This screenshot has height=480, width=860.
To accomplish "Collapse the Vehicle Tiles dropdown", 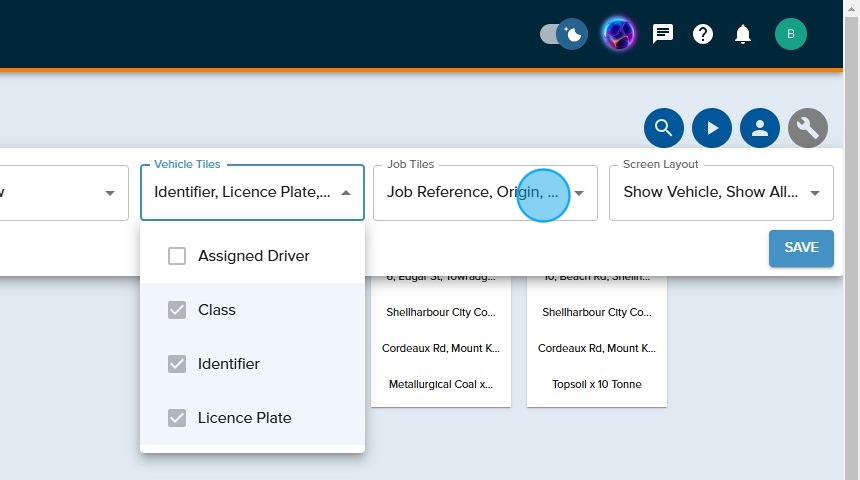I will pyautogui.click(x=346, y=193).
